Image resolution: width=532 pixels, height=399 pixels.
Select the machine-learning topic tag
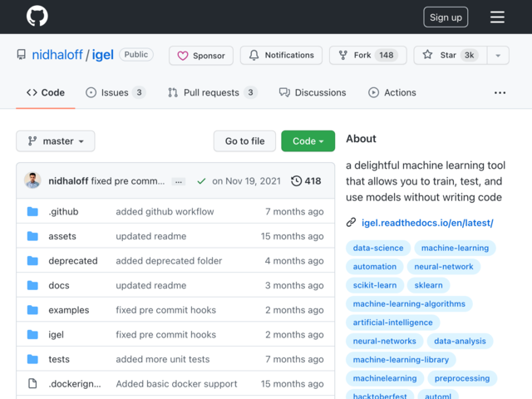pyautogui.click(x=455, y=248)
